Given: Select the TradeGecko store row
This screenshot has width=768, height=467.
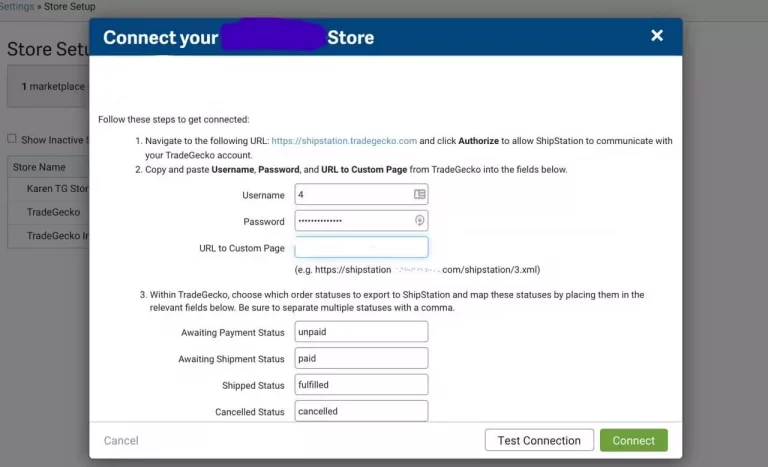Looking at the screenshot, I should pyautogui.click(x=48, y=212).
